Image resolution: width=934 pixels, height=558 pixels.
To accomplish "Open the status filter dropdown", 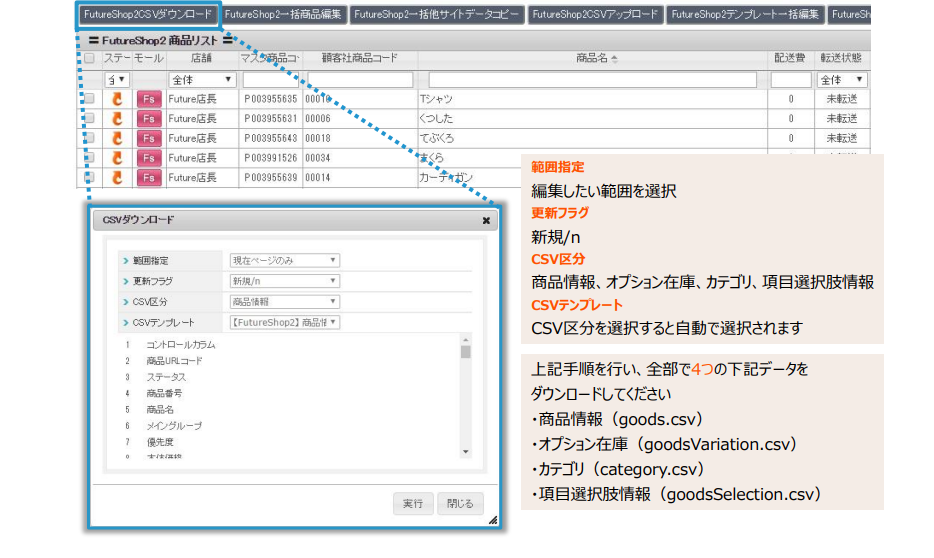I will [117, 79].
